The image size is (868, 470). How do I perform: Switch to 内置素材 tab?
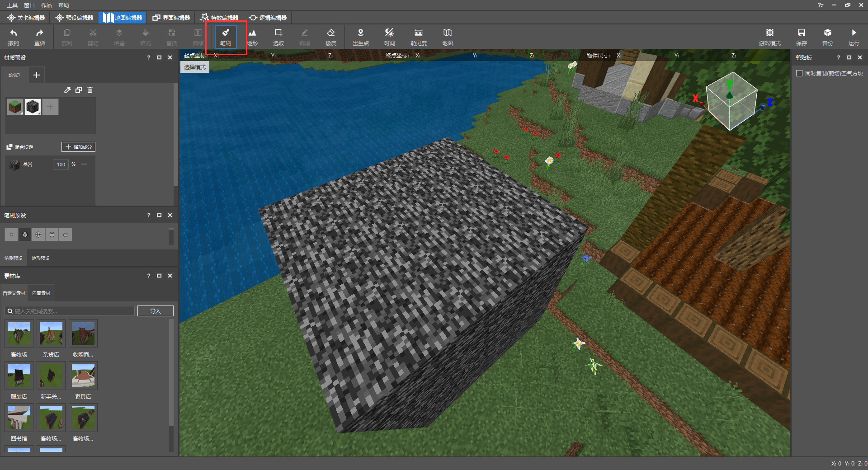click(41, 293)
